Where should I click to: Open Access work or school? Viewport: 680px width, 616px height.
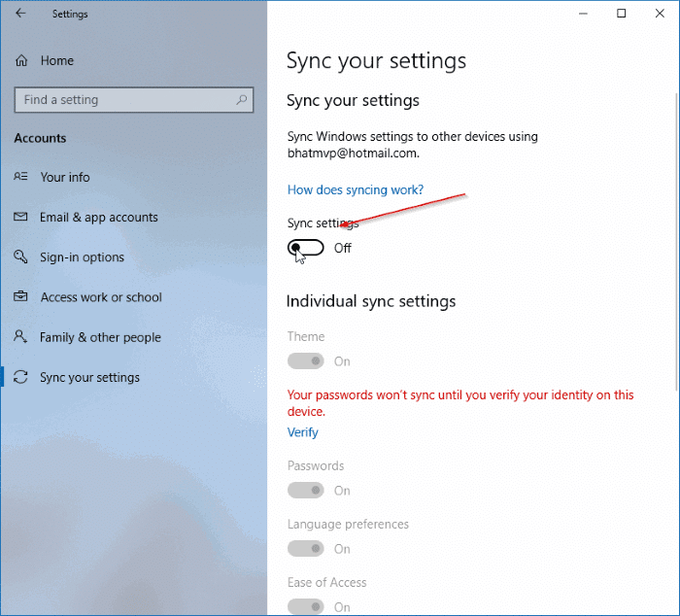click(101, 297)
